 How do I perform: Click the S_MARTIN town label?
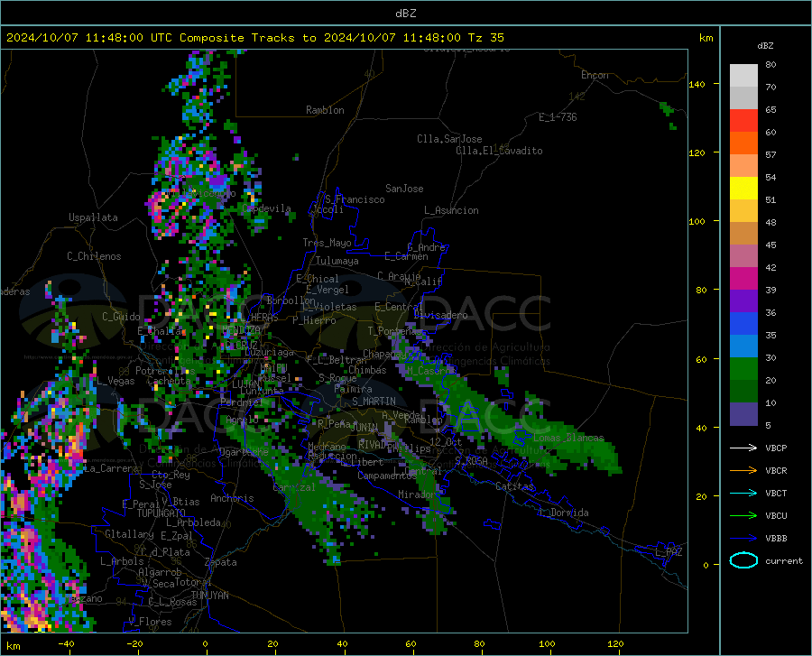[374, 402]
